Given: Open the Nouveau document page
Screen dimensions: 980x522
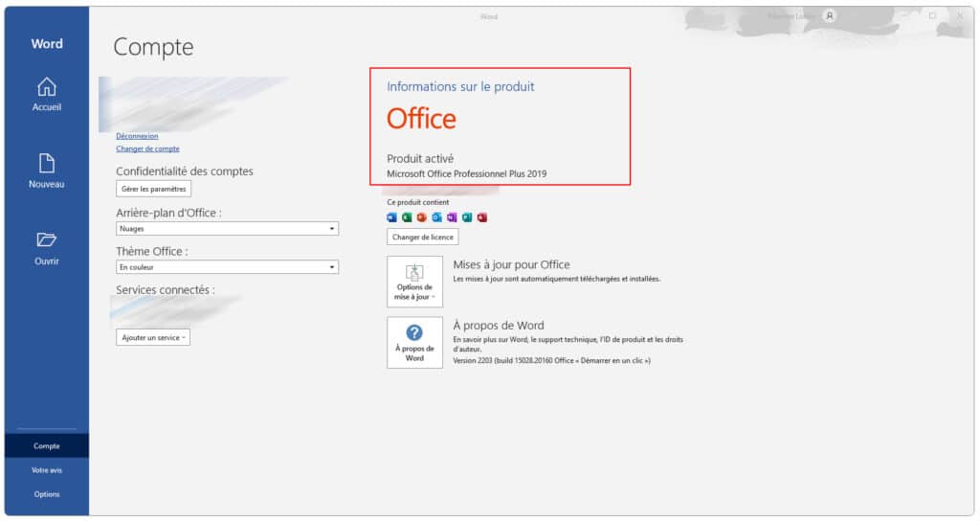Looking at the screenshot, I should point(47,170).
